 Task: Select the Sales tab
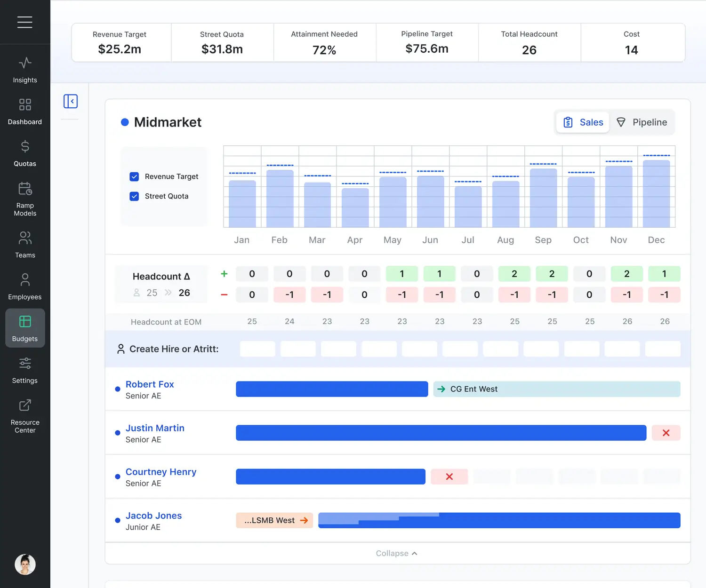click(x=583, y=122)
